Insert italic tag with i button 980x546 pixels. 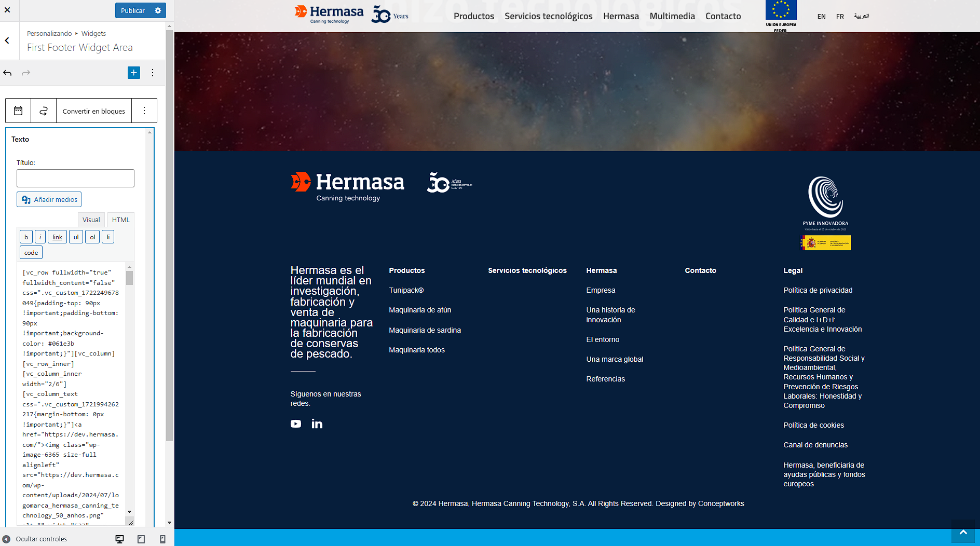(x=40, y=237)
